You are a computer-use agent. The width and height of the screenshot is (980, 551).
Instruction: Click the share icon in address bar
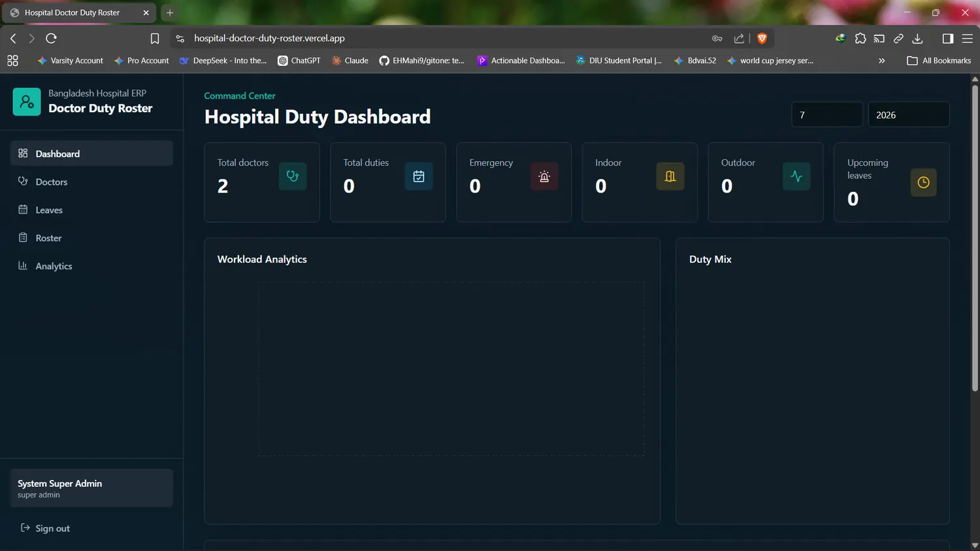click(x=739, y=39)
